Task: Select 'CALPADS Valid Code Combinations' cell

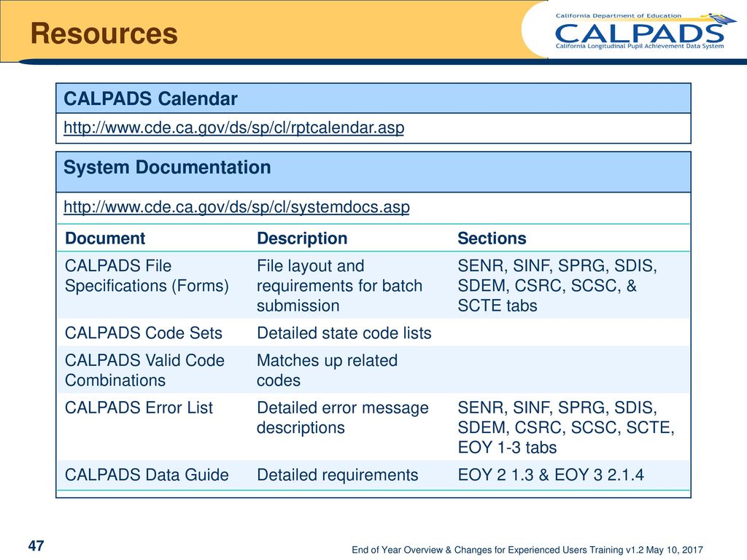Action: [145, 370]
